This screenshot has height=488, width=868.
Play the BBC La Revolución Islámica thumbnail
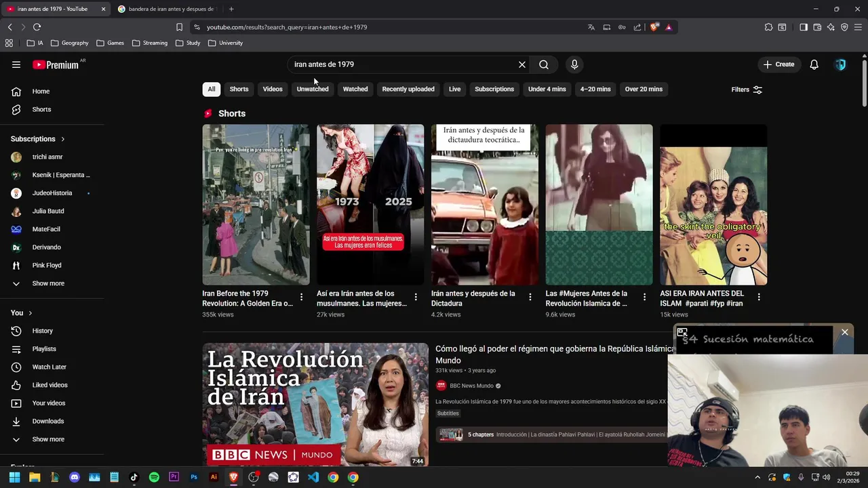[315, 405]
